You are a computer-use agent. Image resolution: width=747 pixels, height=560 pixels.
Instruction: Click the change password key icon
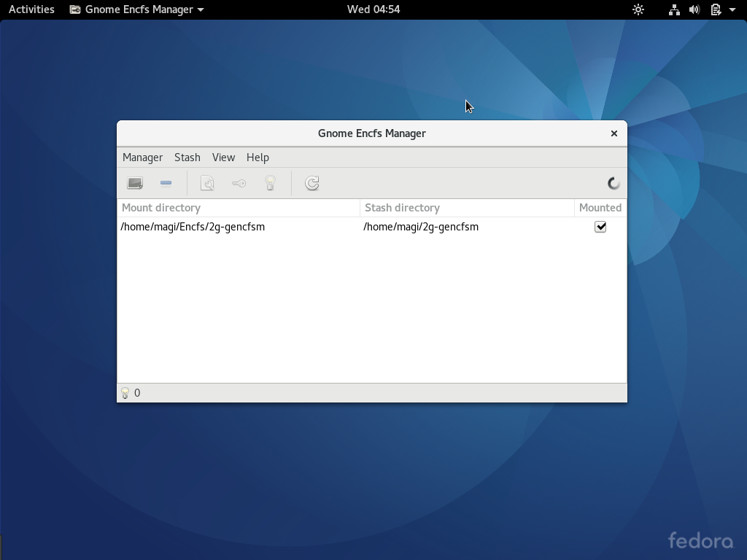pos(239,183)
